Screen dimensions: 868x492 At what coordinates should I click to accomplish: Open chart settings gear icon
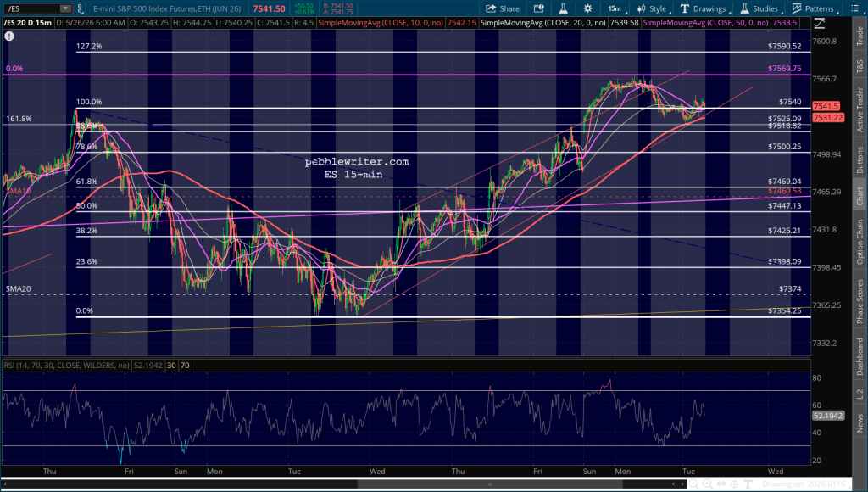[x=588, y=8]
